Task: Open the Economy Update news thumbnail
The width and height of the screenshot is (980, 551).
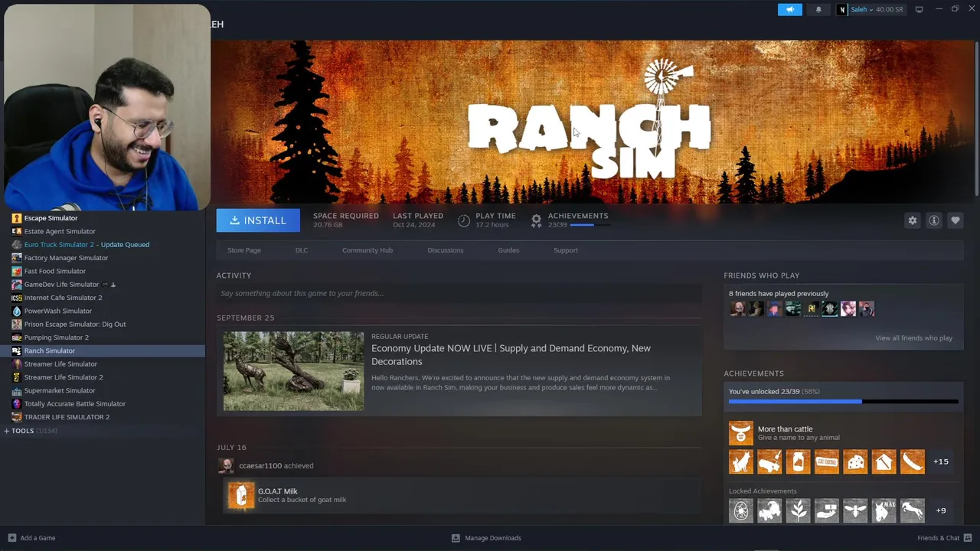Action: [293, 371]
